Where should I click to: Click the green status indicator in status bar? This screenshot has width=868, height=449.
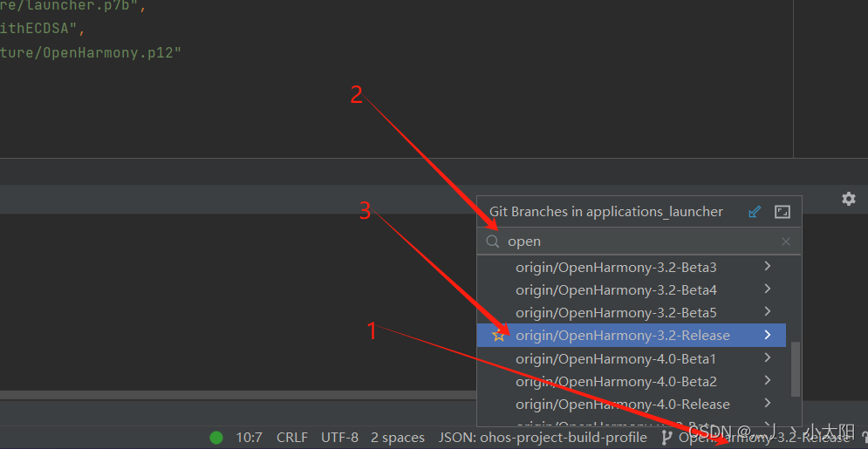point(216,438)
